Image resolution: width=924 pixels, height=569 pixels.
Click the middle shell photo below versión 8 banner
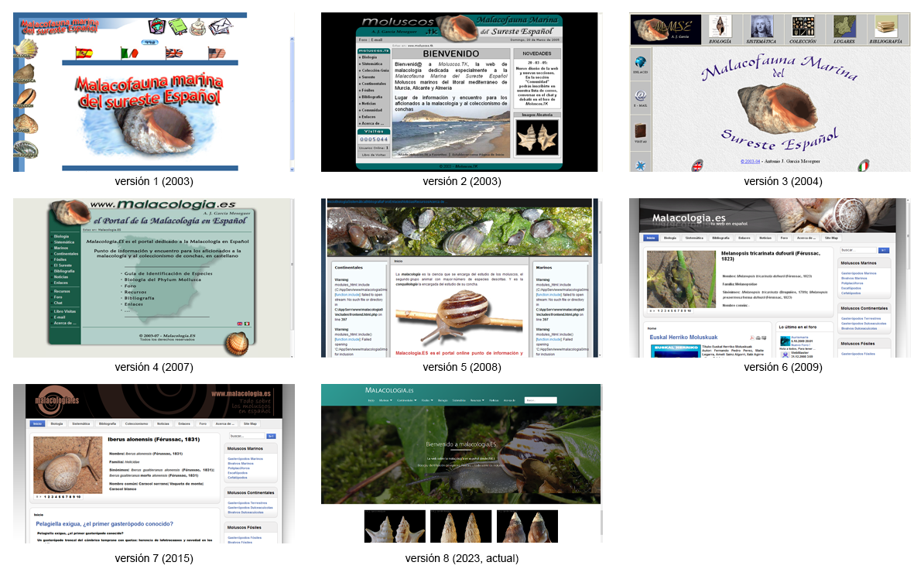[x=460, y=526]
